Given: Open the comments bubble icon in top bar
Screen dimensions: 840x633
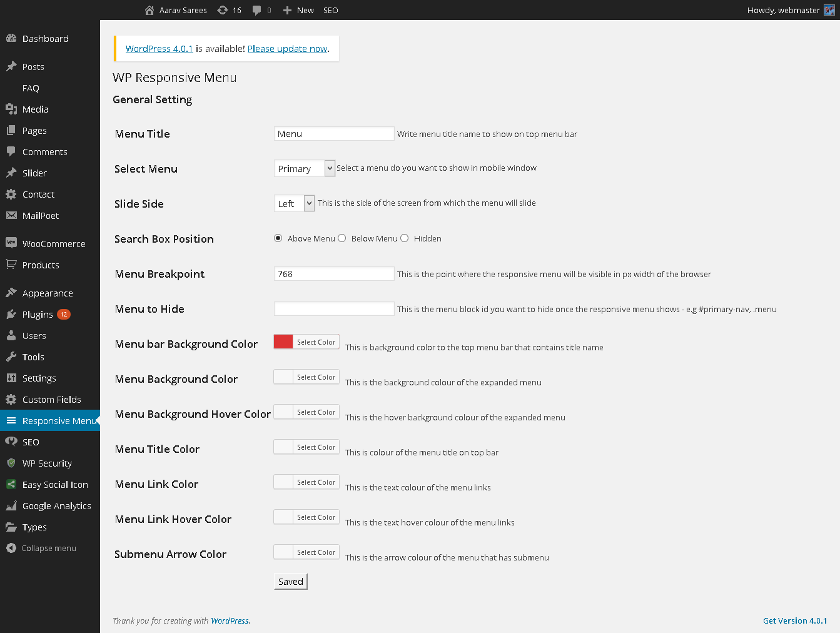Looking at the screenshot, I should click(256, 10).
